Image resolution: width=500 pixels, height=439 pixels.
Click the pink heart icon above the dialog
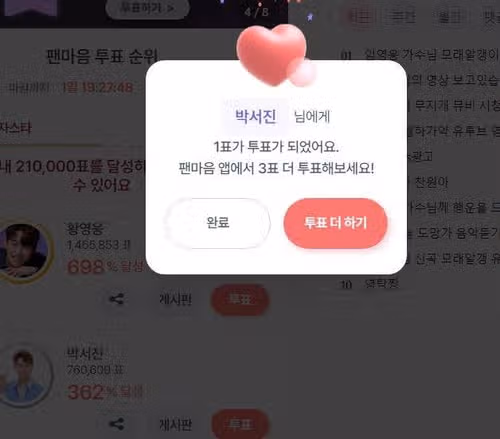tap(275, 55)
